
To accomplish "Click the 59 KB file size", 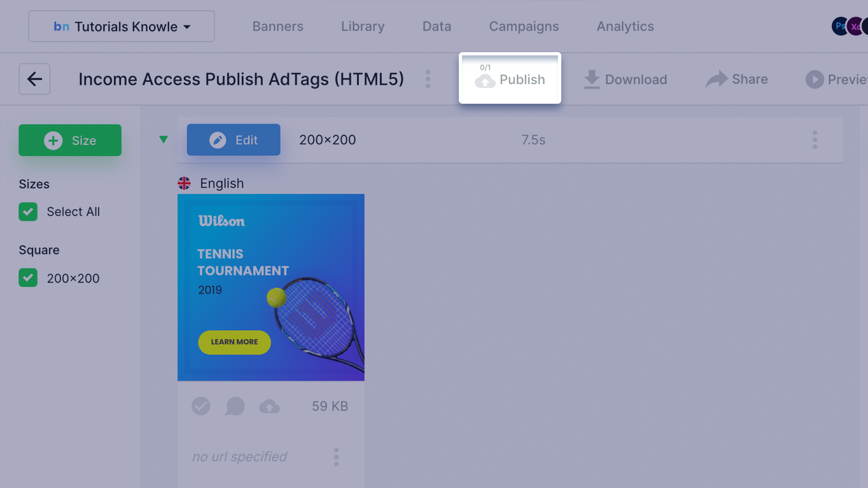I will coord(330,407).
